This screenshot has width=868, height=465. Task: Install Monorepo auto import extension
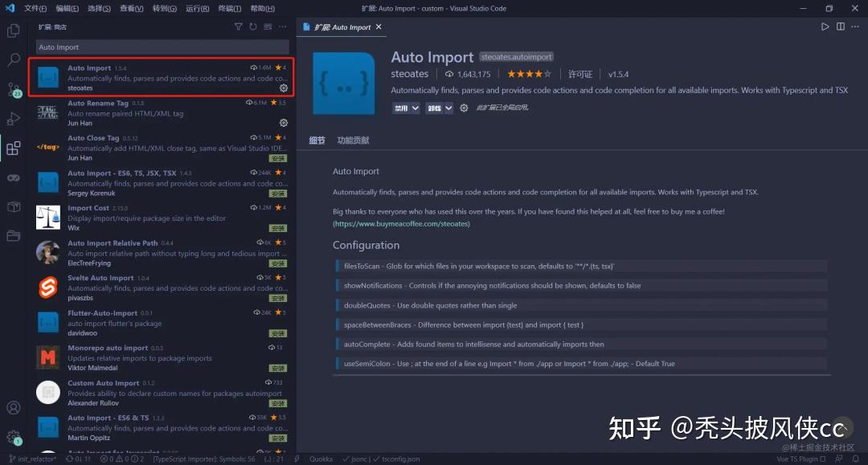pyautogui.click(x=278, y=369)
